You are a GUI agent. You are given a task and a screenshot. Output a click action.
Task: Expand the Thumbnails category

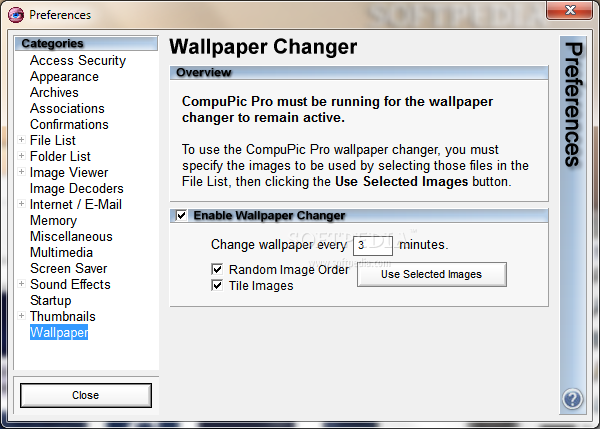(x=21, y=316)
